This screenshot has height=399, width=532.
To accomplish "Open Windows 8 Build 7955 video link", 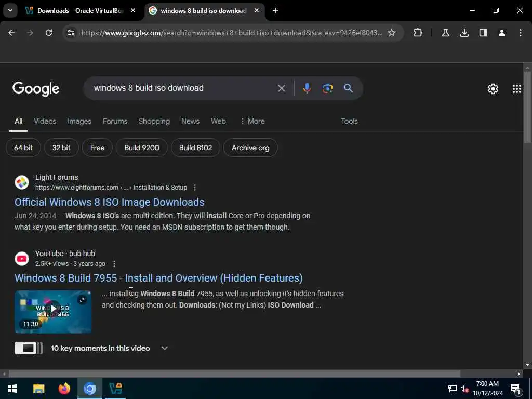I will [x=158, y=278].
